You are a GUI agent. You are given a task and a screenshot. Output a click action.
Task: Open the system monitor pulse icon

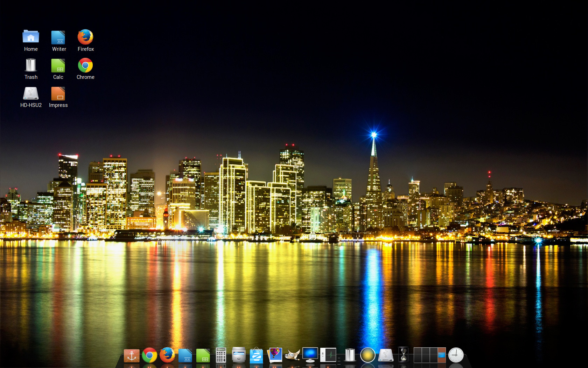click(328, 355)
